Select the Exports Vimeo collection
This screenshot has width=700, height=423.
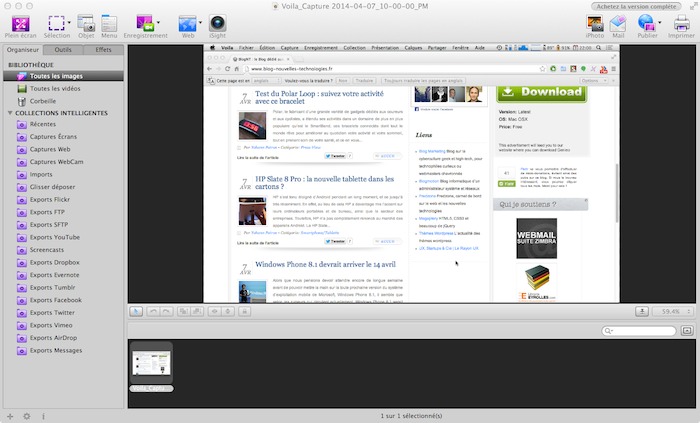point(63,325)
